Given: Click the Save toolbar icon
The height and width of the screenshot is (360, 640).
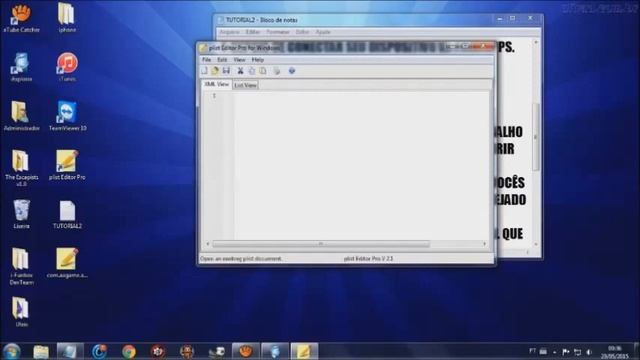Looking at the screenshot, I should pos(226,71).
